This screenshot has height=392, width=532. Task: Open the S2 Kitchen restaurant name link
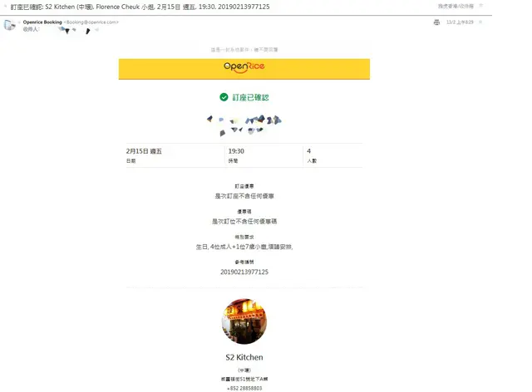pyautogui.click(x=244, y=357)
